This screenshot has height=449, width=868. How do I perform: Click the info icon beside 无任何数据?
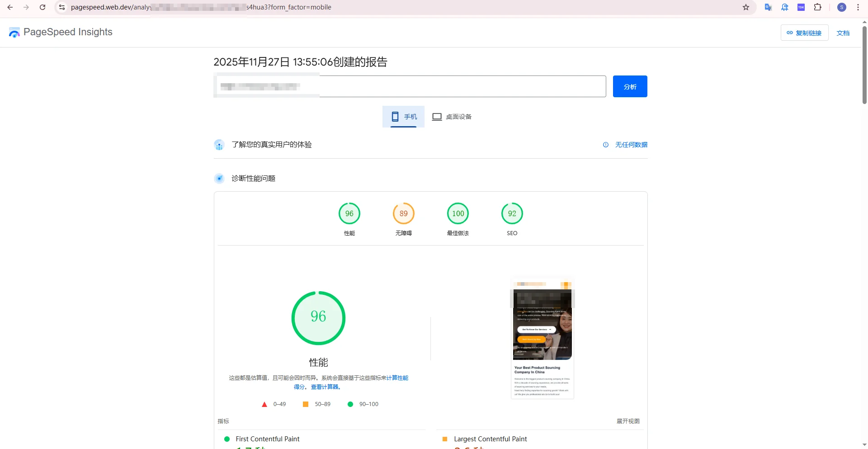coord(606,145)
